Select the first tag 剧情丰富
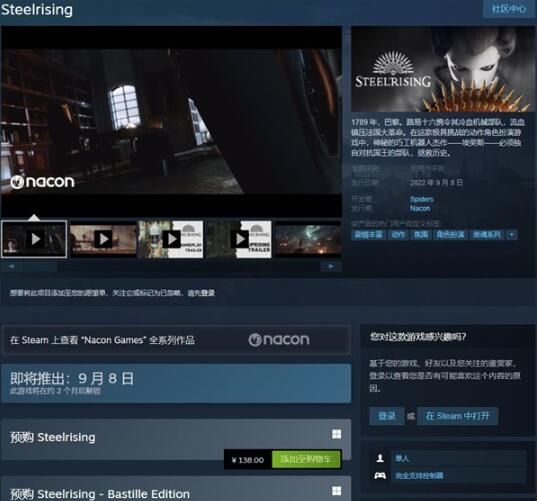The image size is (537, 501). [369, 235]
